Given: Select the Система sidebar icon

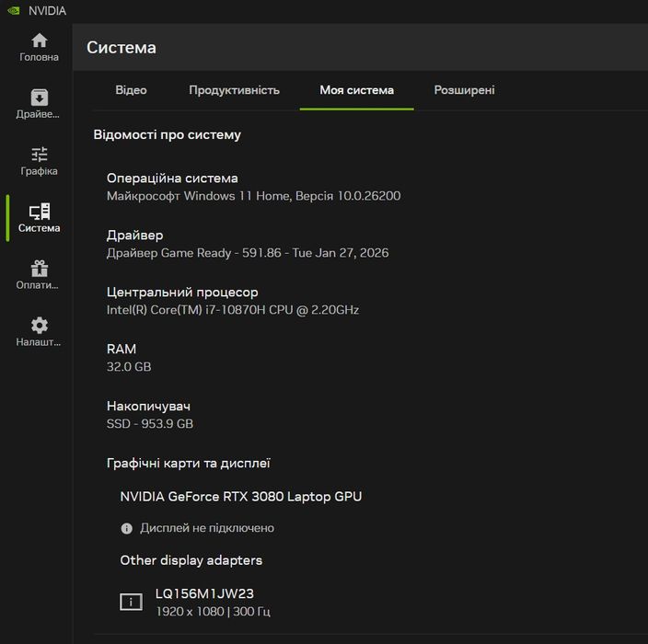Looking at the screenshot, I should coord(39,212).
